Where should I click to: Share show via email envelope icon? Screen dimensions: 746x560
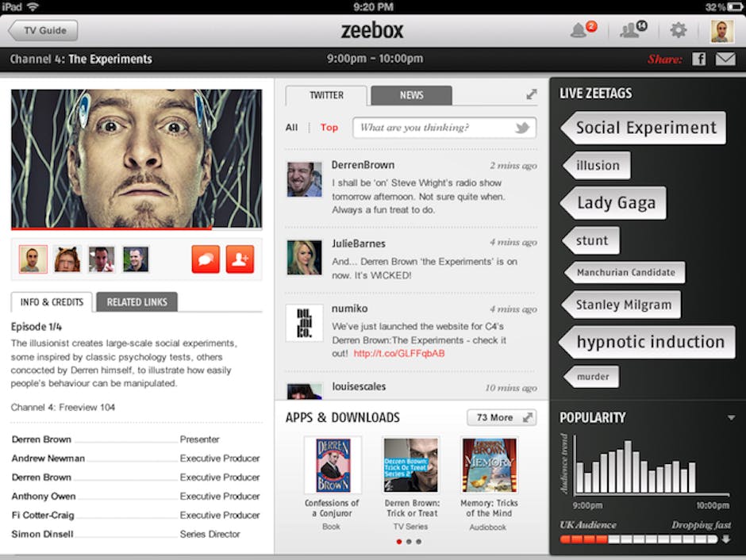pos(725,59)
